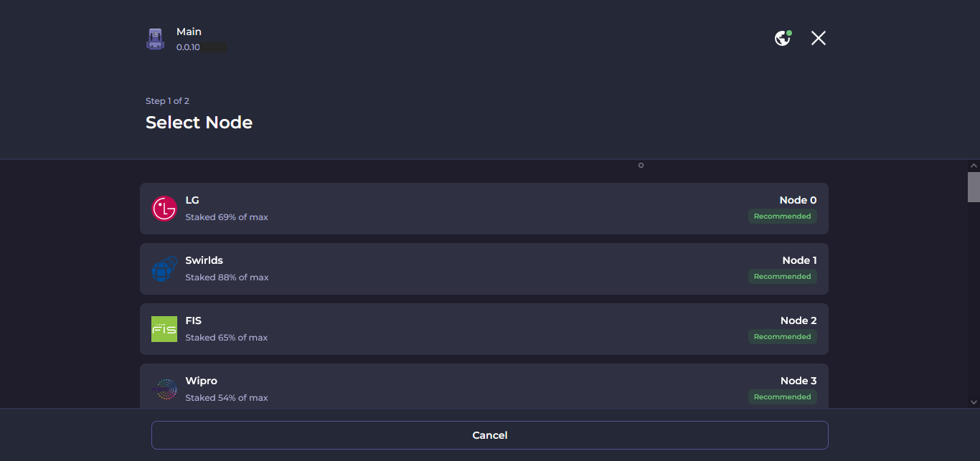
Task: Click the Main account avatar icon
Action: click(155, 39)
